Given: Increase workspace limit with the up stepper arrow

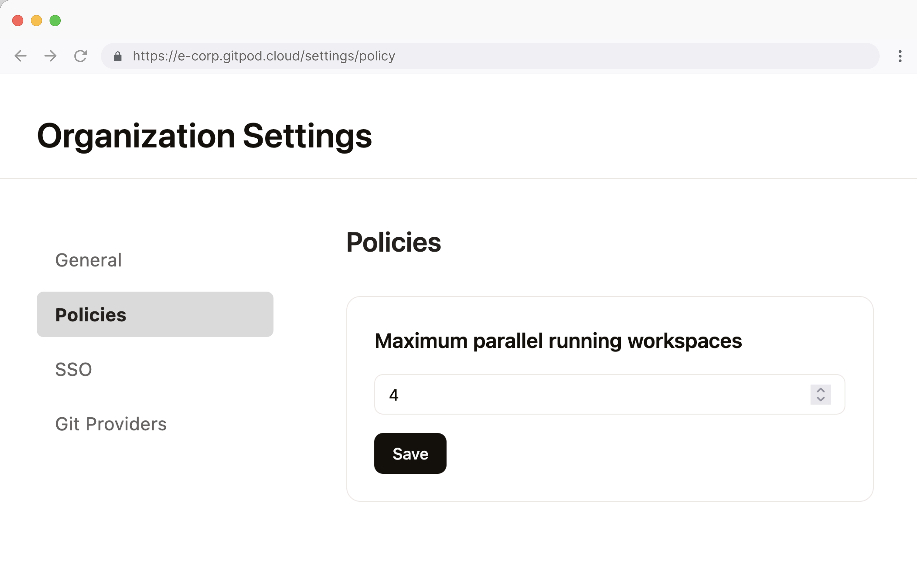Looking at the screenshot, I should pyautogui.click(x=821, y=390).
